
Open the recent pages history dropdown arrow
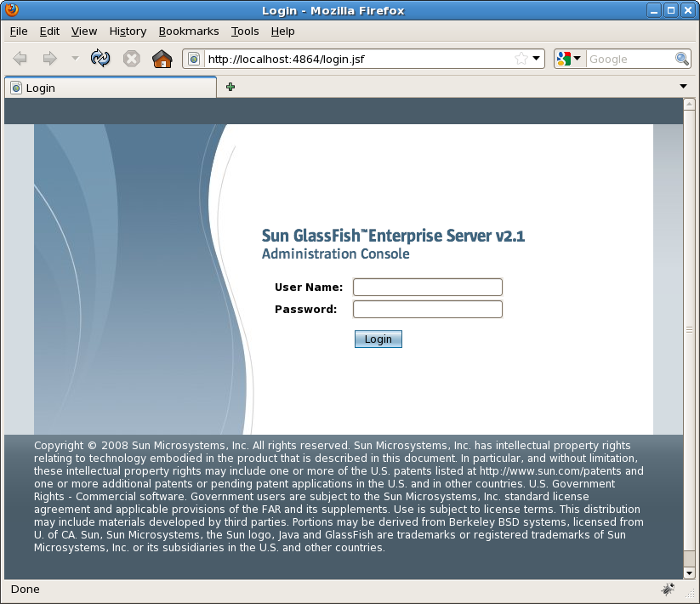tap(75, 59)
